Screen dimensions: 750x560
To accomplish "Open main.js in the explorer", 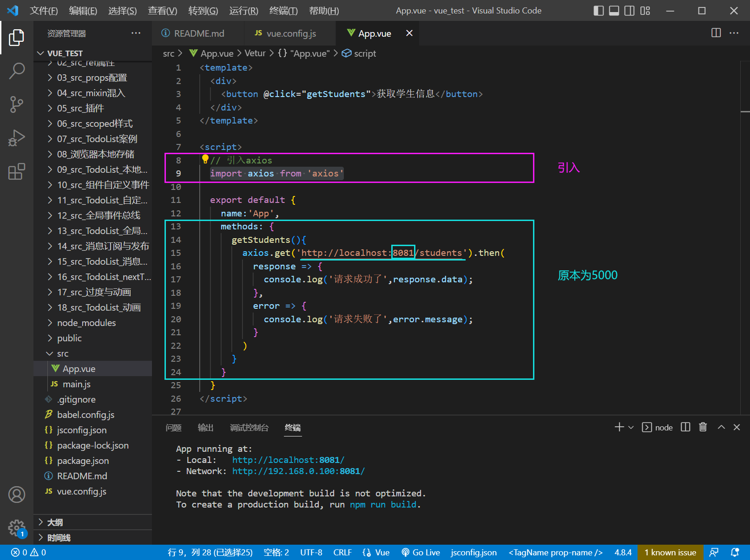I will pyautogui.click(x=93, y=384).
